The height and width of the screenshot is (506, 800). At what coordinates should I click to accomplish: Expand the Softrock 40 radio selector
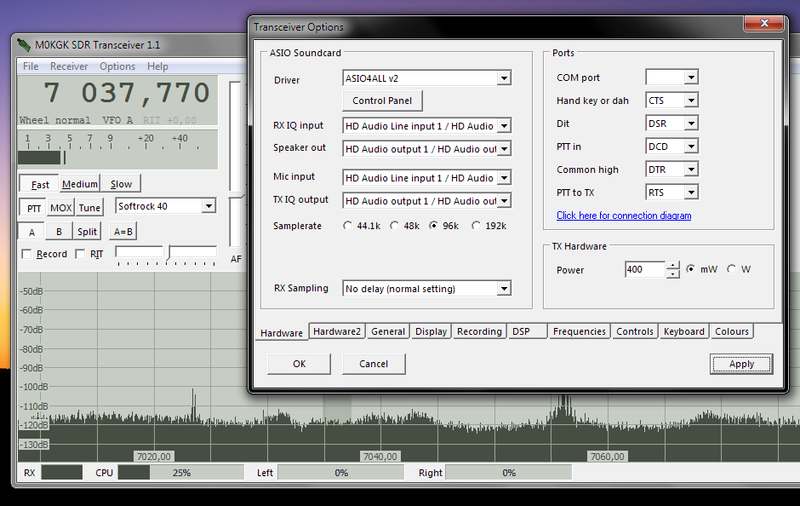pos(208,206)
